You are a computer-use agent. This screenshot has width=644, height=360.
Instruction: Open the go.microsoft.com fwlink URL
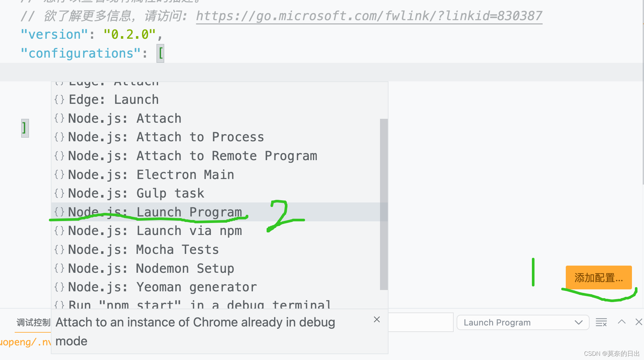click(369, 16)
